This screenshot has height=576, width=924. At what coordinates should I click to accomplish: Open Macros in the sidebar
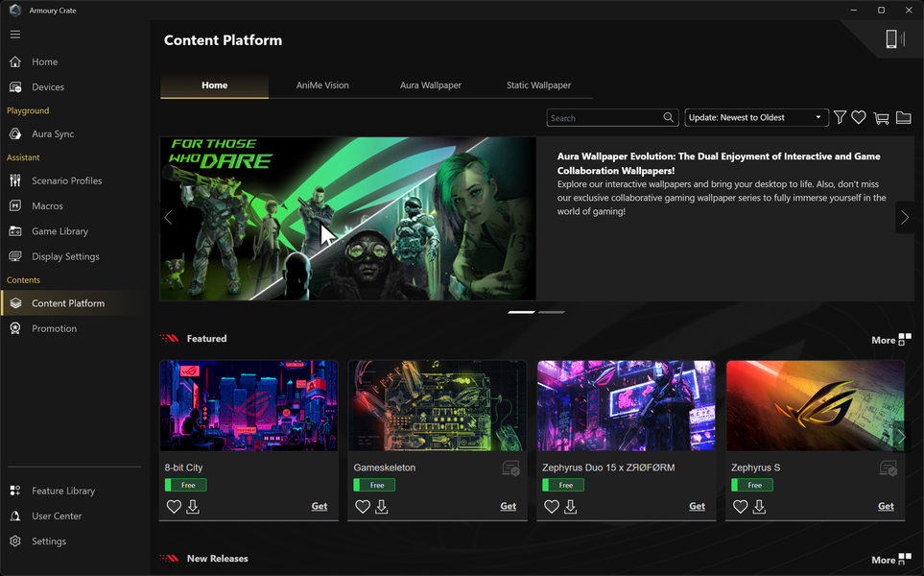47,205
